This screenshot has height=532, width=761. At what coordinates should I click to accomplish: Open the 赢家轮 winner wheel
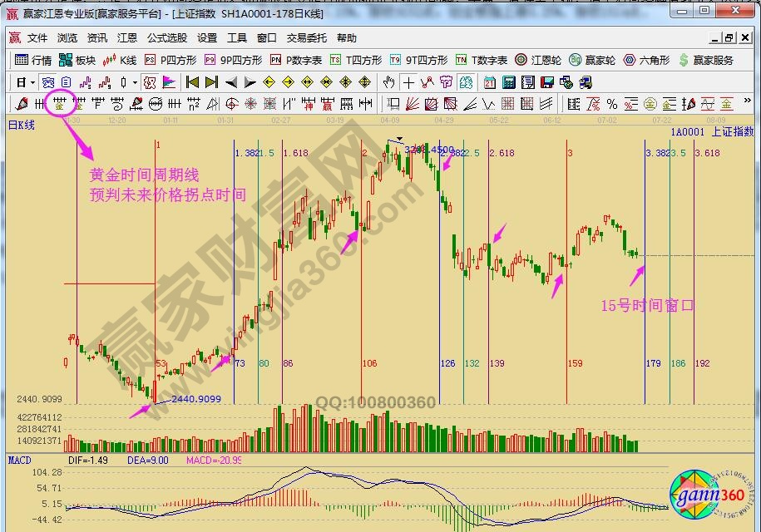(592, 60)
